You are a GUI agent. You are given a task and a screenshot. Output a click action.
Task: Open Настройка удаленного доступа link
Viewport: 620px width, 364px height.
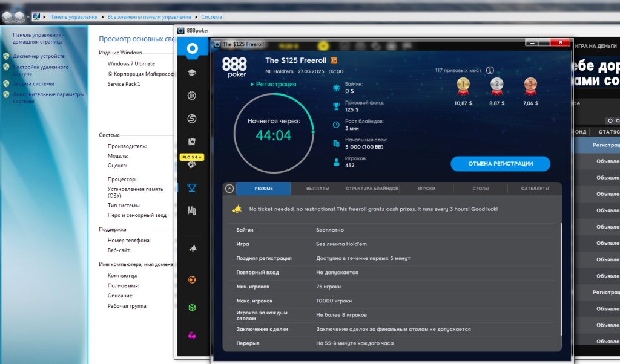coord(41,70)
